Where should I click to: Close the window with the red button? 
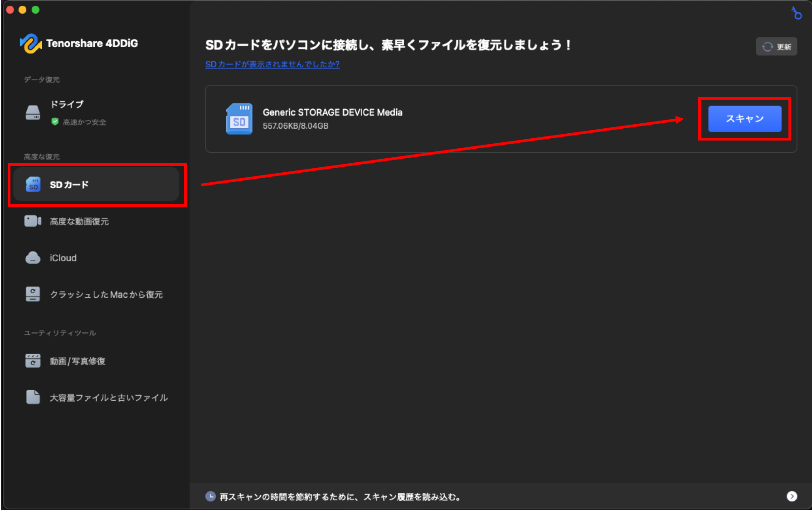(10, 10)
